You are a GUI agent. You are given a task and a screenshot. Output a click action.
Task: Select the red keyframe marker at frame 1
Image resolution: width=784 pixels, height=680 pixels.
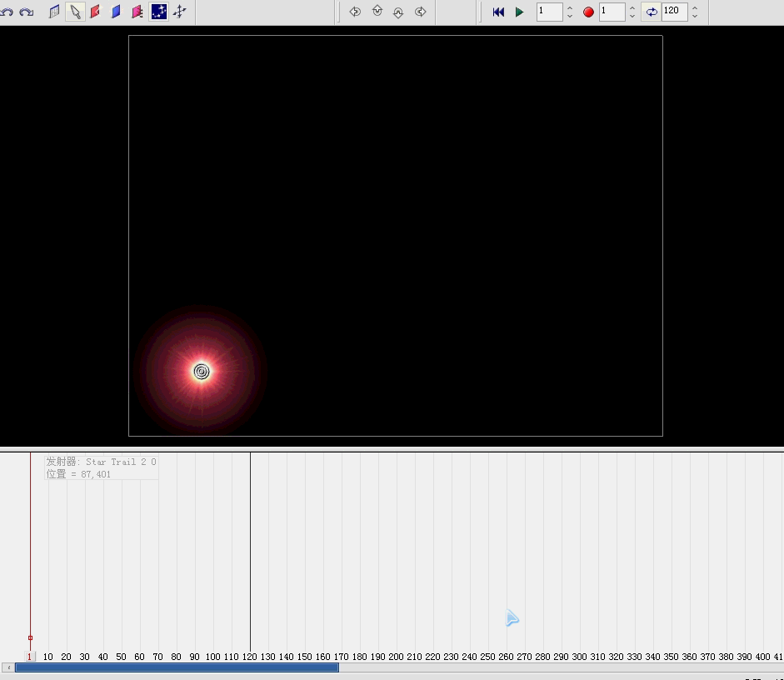click(x=31, y=638)
